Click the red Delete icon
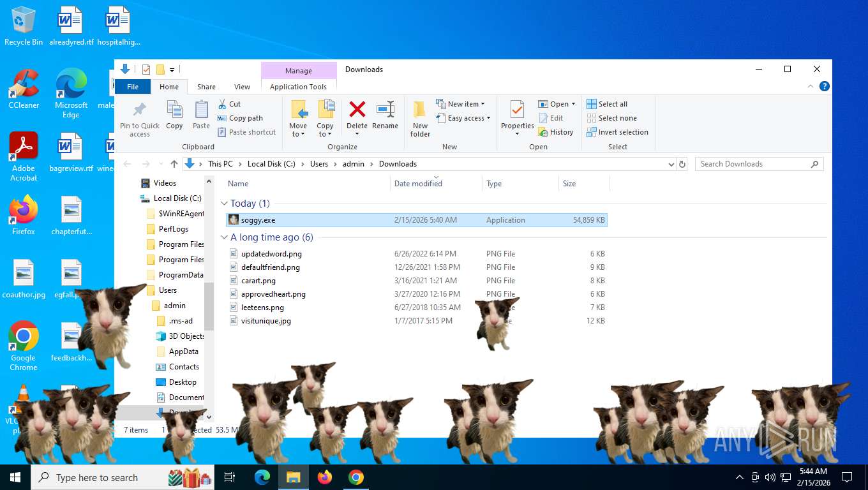 [x=357, y=110]
